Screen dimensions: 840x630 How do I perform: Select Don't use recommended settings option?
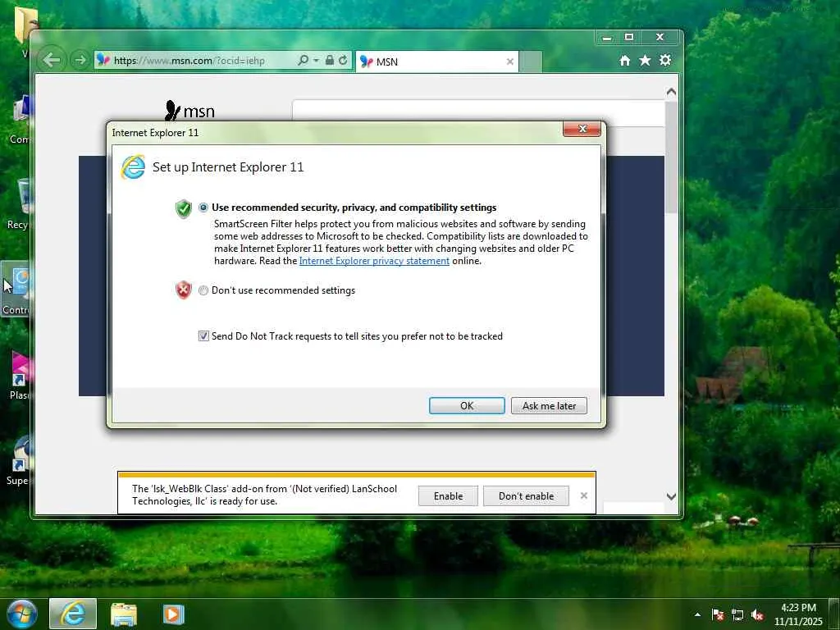pyautogui.click(x=203, y=290)
